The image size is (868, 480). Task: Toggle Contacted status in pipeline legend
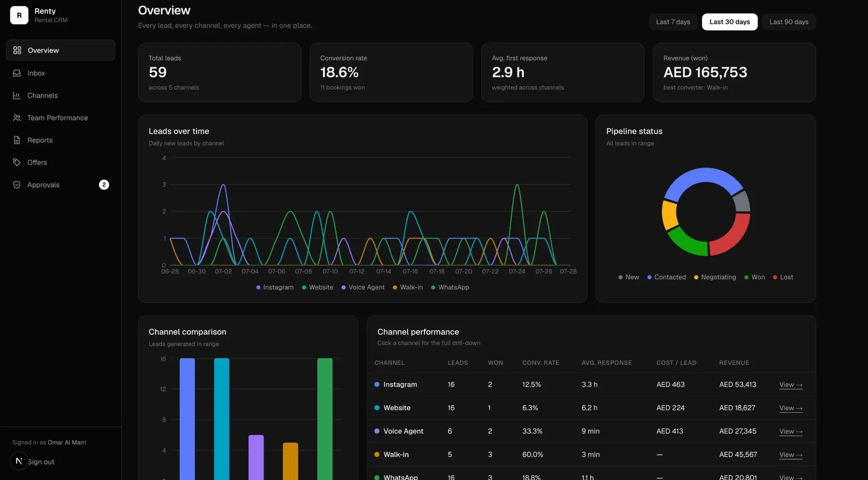click(x=666, y=277)
